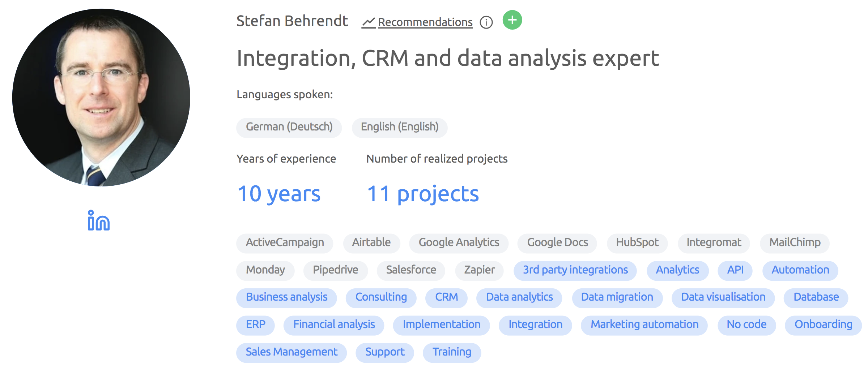Select the Marketing automation skill tag
This screenshot has height=370, width=868.
click(644, 324)
